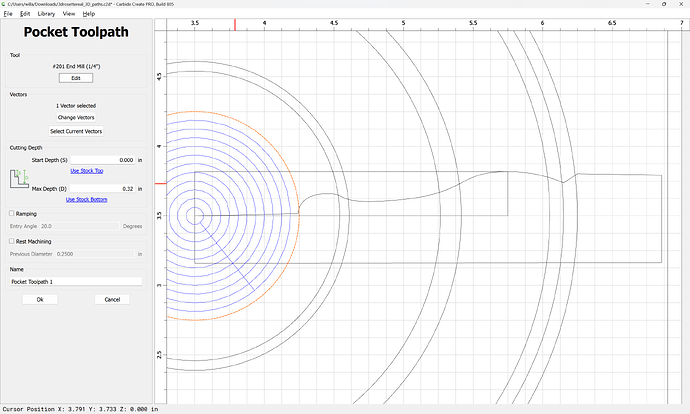Open the Edit menu in menu bar
The height and width of the screenshot is (414, 690).
pyautogui.click(x=25, y=15)
